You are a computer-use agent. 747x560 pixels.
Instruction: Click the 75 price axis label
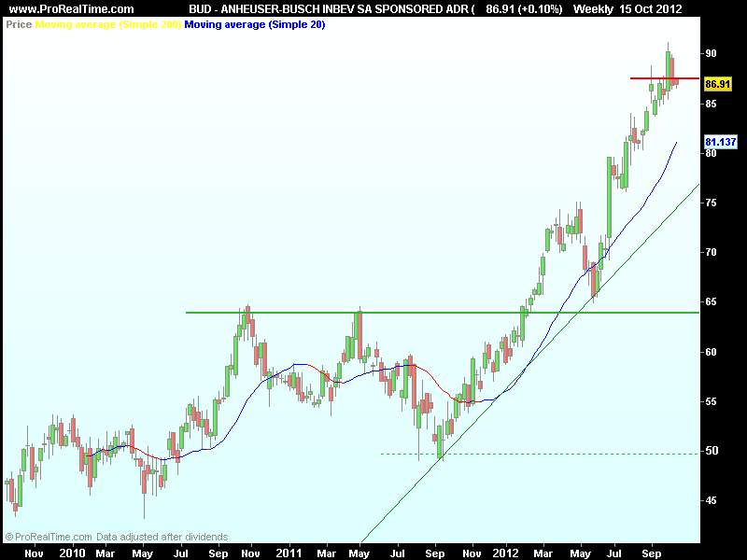pyautogui.click(x=711, y=203)
